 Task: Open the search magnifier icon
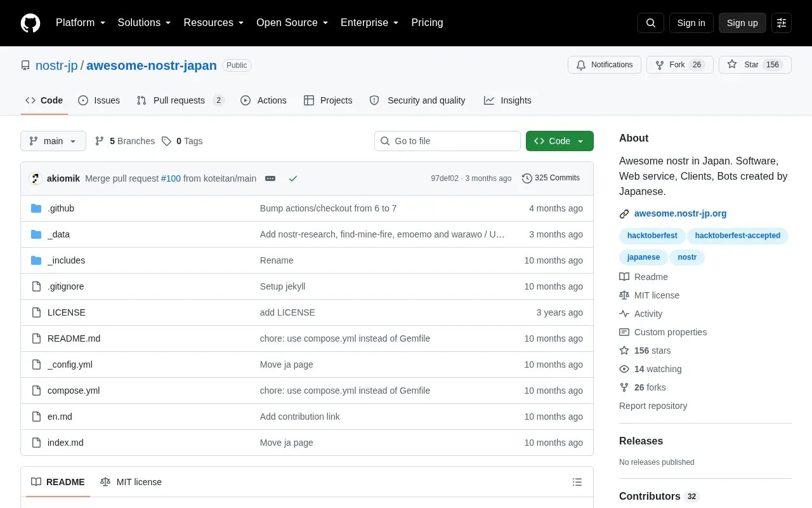(x=651, y=23)
